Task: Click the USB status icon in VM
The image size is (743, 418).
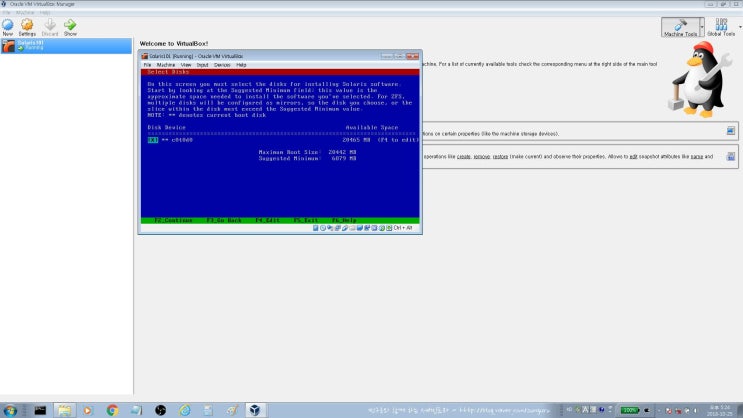Action: (x=345, y=228)
